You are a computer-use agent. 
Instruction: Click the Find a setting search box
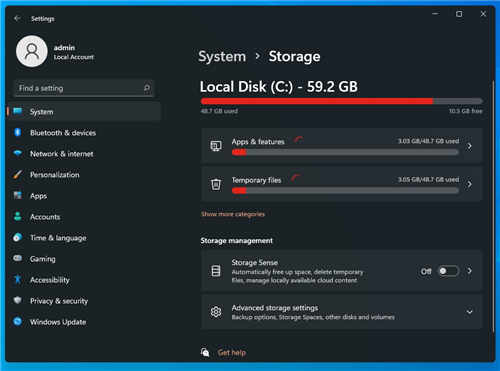pos(84,88)
